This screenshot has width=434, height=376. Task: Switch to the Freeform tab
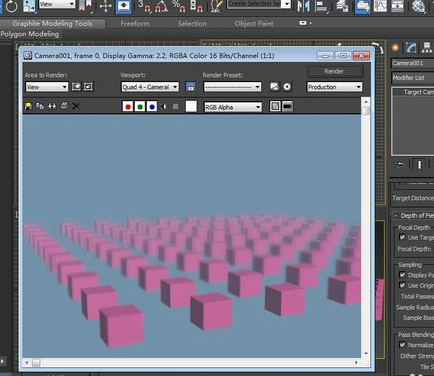click(135, 24)
